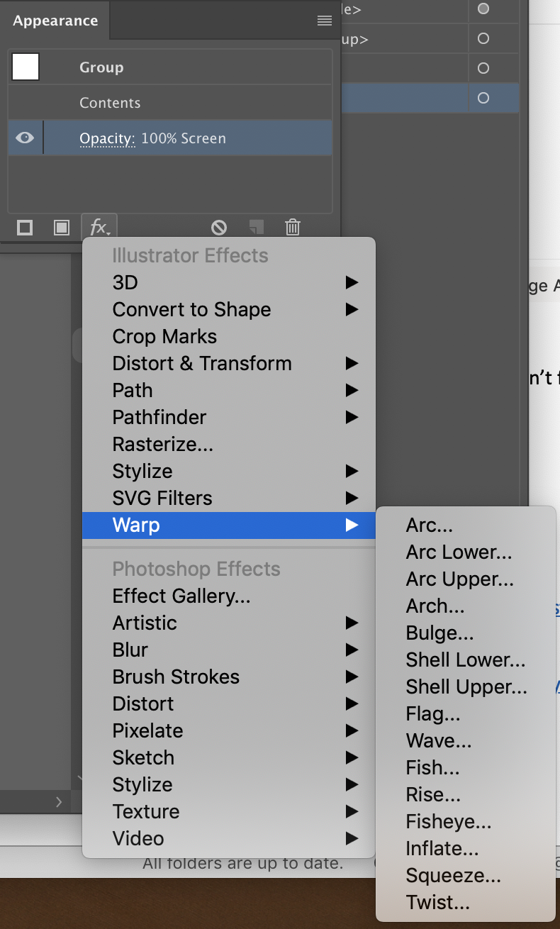
Task: Click the trash Delete Selected Item icon
Action: [x=293, y=227]
